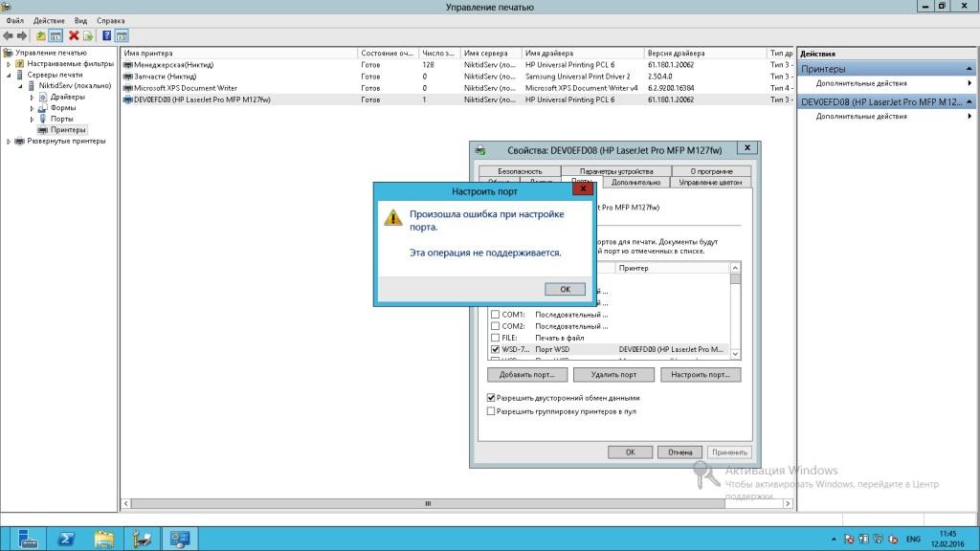Click the active remote desktop taskbar icon

click(180, 539)
